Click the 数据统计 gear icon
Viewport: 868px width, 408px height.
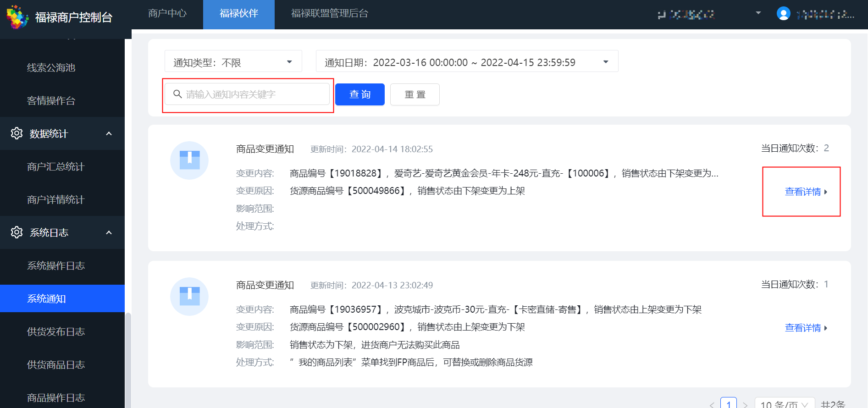tap(17, 133)
